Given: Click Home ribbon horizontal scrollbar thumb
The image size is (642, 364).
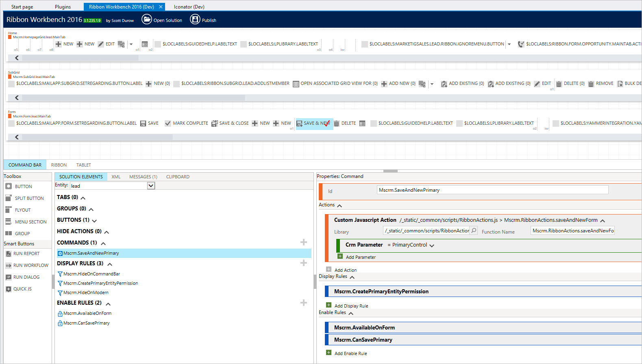Looking at the screenshot, I should (80, 58).
